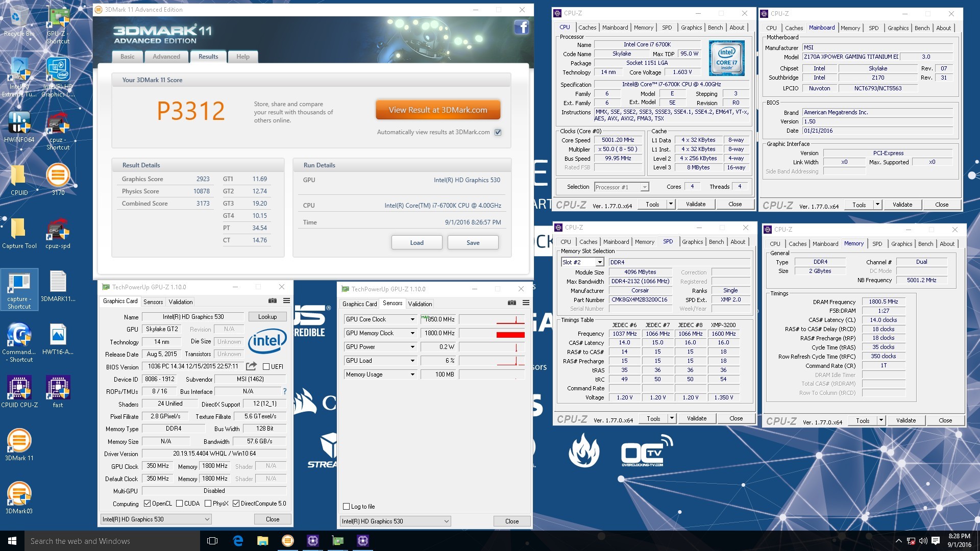Screen dimensions: 980x551
Task: Open Intel Extreme Tuning desktop icon
Action: point(19,78)
